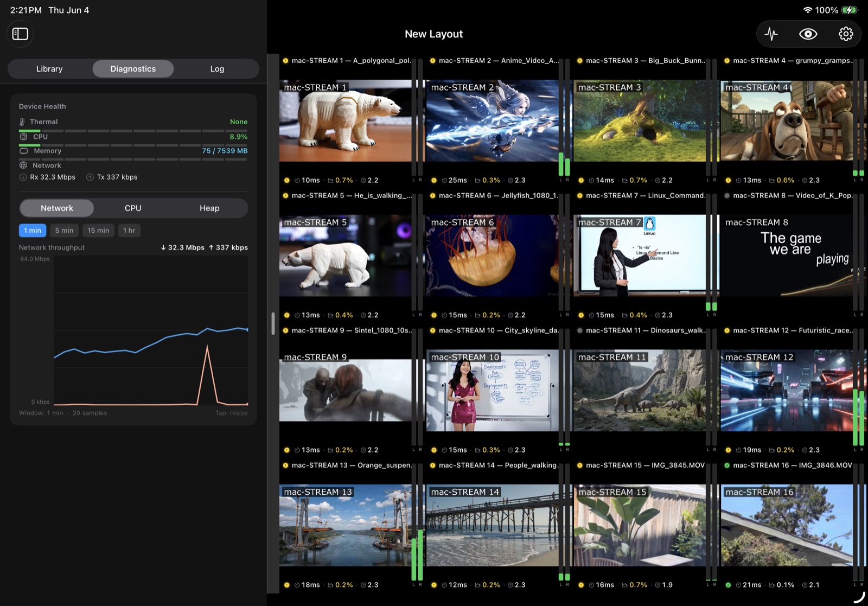Switch graph to Heap segment
Screen dimensions: 868x606
pos(209,208)
